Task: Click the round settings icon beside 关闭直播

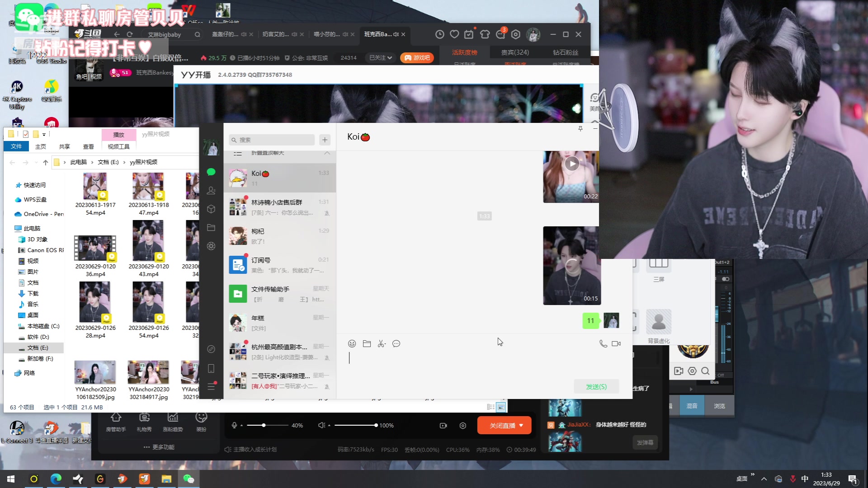Action: [x=463, y=426]
